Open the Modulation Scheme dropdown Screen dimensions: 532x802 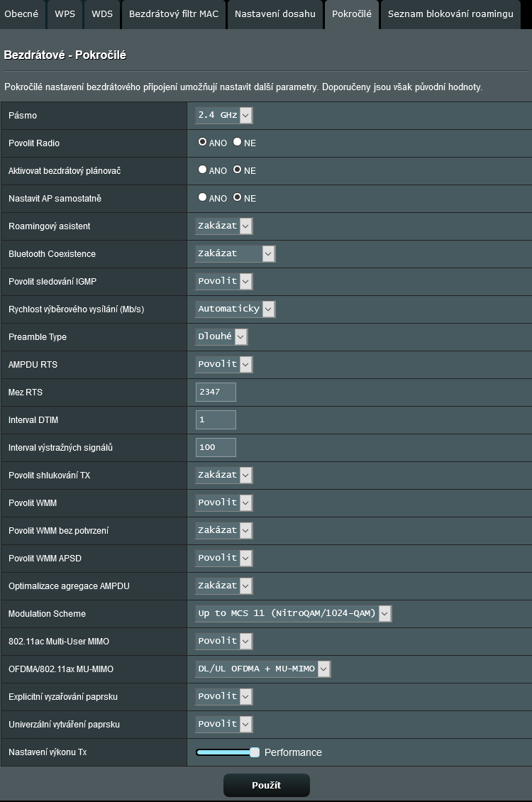click(x=293, y=613)
